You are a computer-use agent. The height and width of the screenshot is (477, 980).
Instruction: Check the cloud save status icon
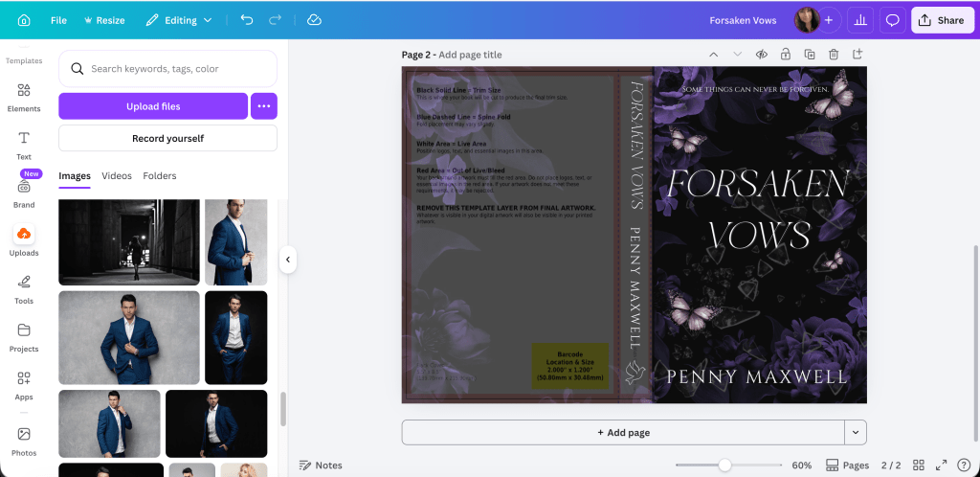314,20
